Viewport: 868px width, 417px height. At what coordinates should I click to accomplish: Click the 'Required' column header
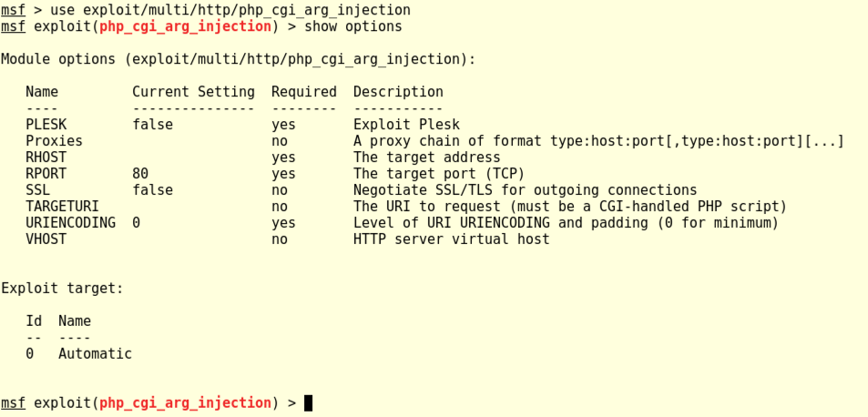point(304,92)
